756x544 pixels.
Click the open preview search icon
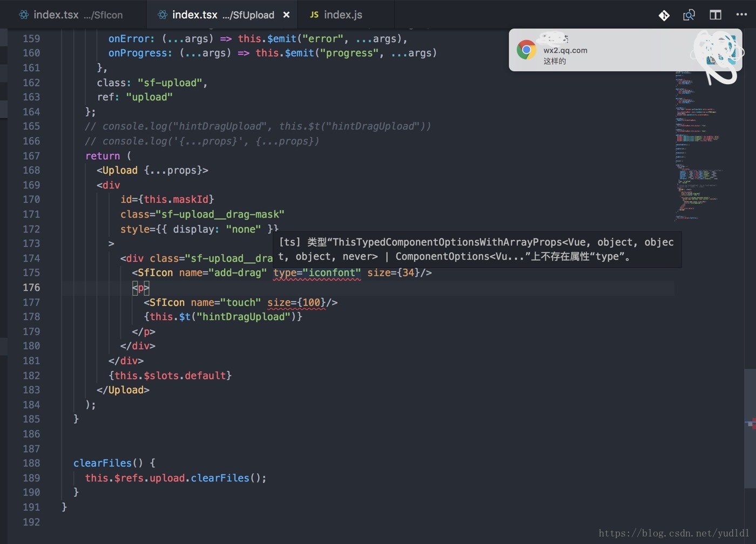point(689,15)
